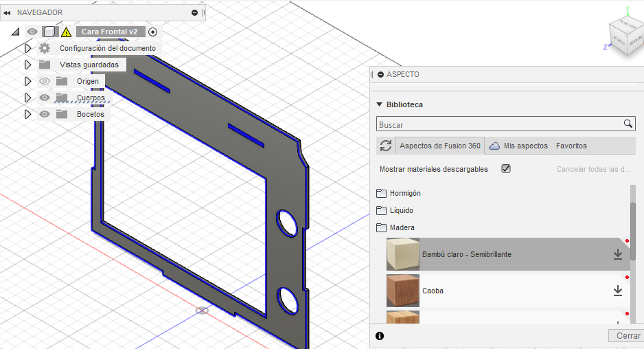Viewport: 644px width, 349px height.
Task: Click the yellow warning triangle icon
Action: (66, 32)
